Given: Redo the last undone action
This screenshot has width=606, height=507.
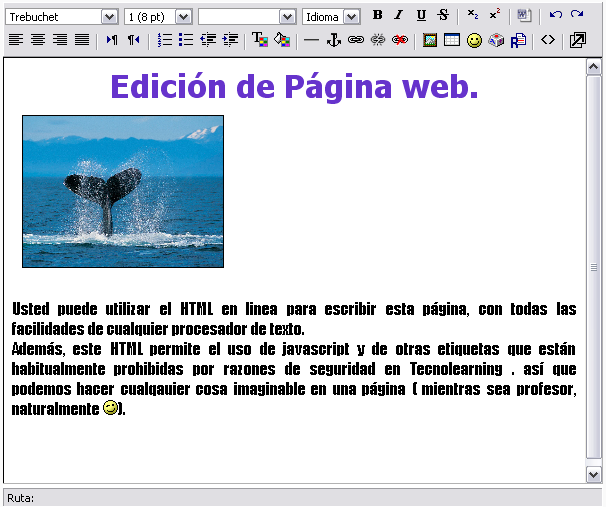Looking at the screenshot, I should tap(577, 16).
